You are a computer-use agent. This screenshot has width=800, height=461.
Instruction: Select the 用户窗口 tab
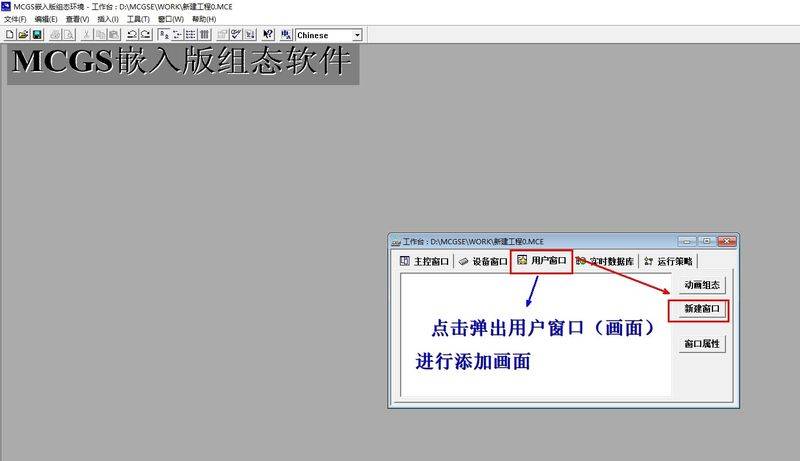[x=542, y=261]
